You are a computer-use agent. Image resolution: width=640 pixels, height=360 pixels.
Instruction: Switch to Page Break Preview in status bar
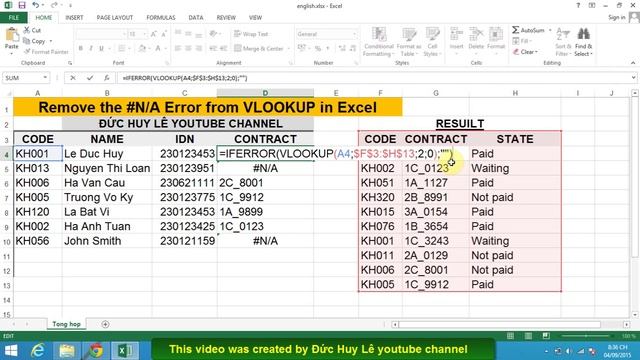546,336
